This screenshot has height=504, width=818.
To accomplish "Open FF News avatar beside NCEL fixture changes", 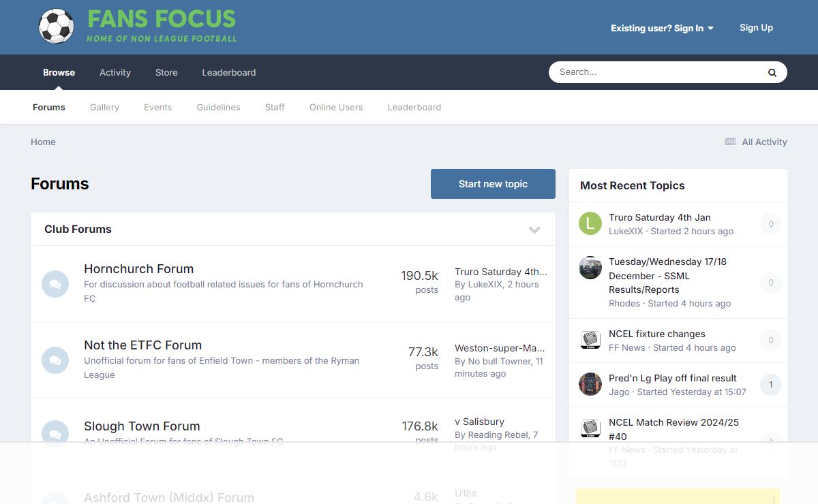I will [590, 340].
